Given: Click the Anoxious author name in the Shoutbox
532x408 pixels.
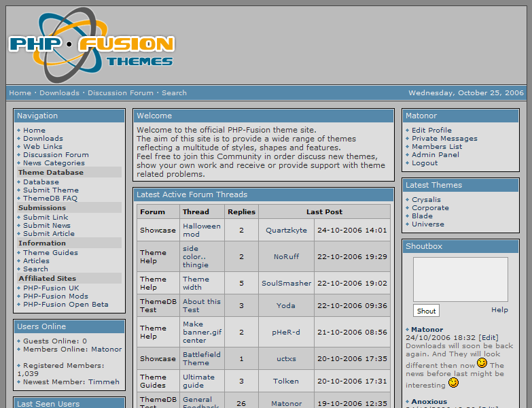Looking at the screenshot, I should coord(429,402).
